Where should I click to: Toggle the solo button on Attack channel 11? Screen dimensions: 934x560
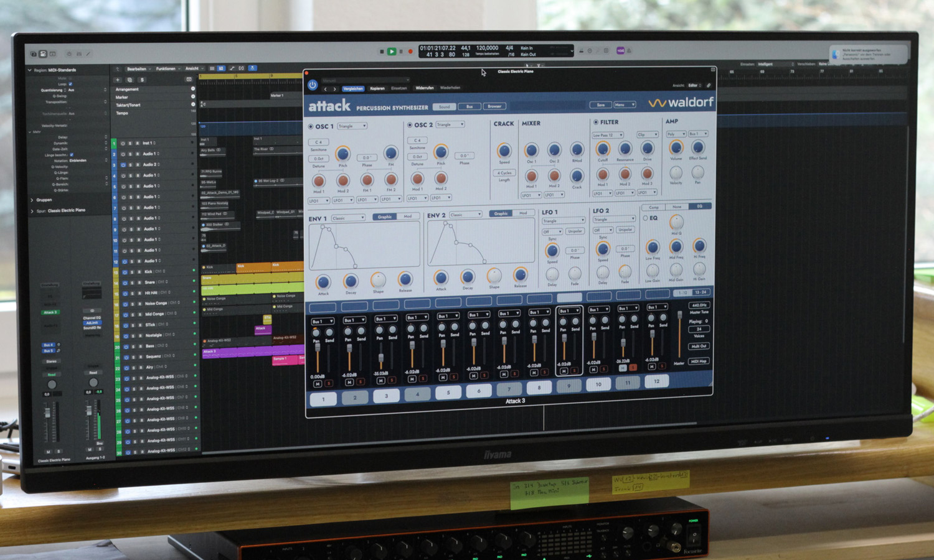633,368
